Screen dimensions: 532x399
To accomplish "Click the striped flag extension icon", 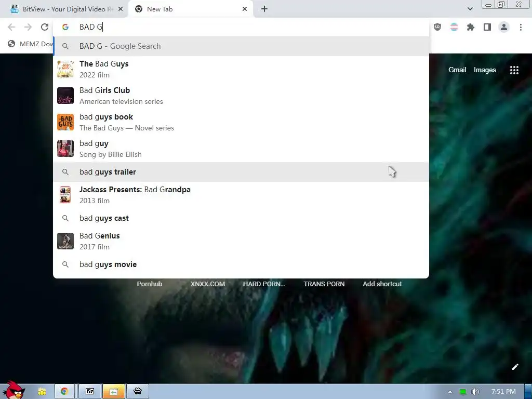I will tap(454, 27).
